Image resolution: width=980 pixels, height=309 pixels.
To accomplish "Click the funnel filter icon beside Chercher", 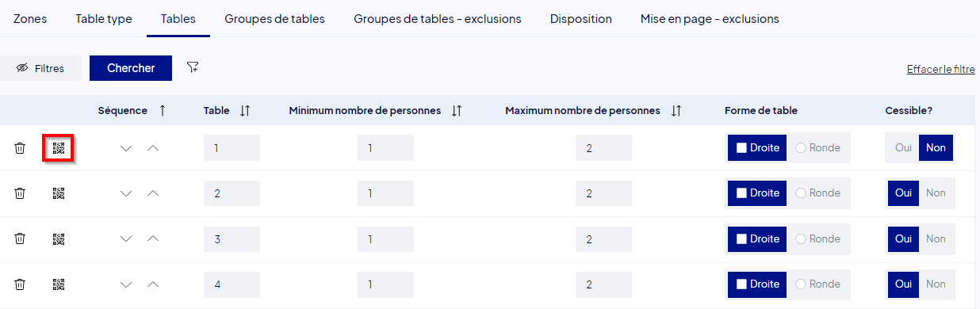I will (192, 67).
